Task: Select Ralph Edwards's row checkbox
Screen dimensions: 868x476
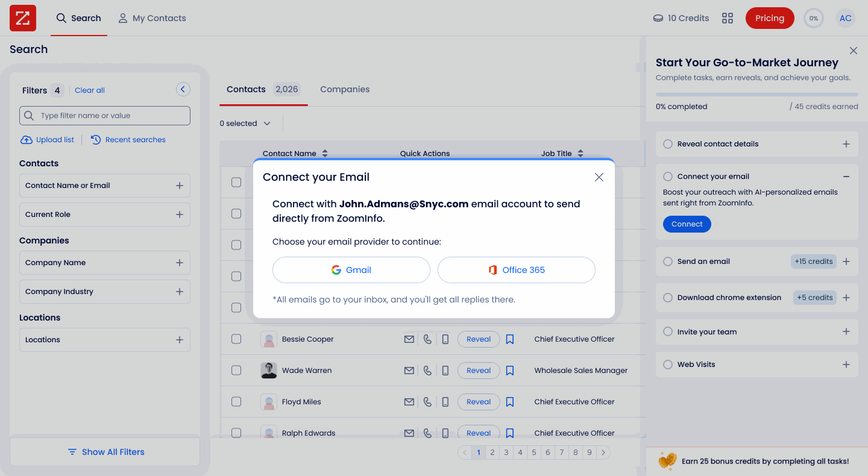Action: click(236, 433)
